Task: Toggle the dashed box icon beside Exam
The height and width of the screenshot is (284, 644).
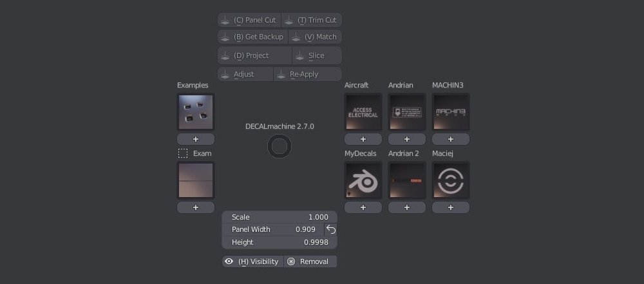Action: 183,153
